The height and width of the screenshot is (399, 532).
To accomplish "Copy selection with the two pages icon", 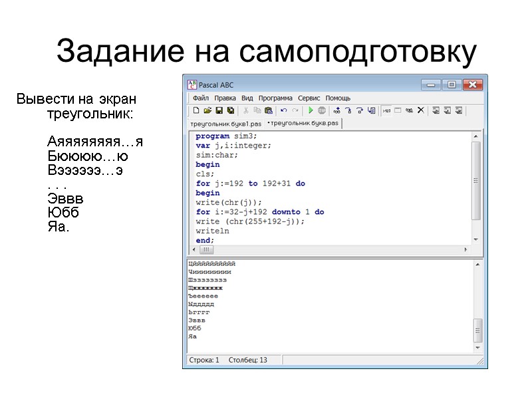I will coord(257,110).
